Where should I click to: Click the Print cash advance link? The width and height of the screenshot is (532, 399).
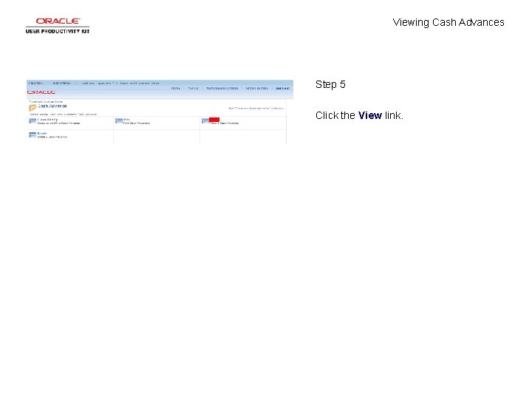click(126, 120)
